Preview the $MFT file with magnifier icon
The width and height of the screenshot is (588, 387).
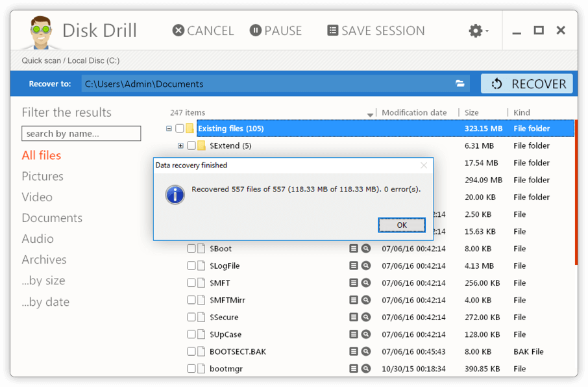pyautogui.click(x=365, y=282)
